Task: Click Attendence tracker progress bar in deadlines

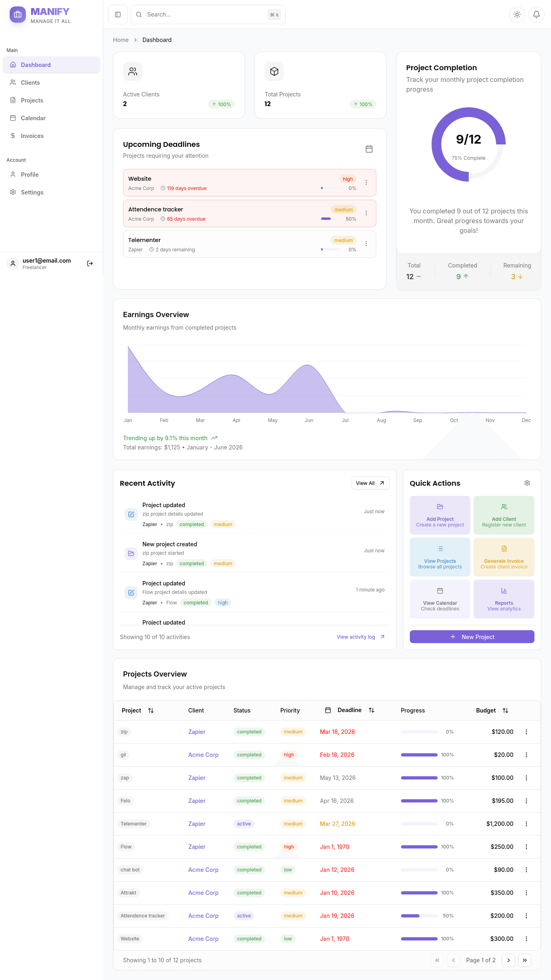Action: [x=331, y=219]
